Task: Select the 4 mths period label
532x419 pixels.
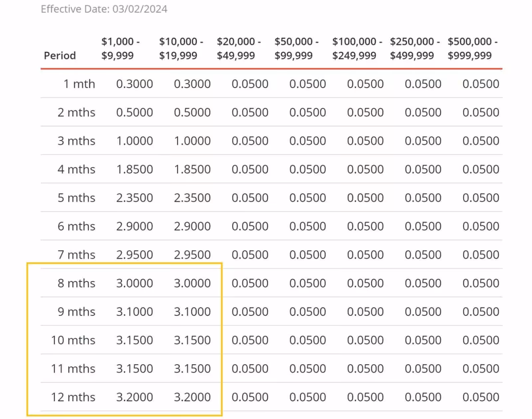Action: (x=76, y=169)
